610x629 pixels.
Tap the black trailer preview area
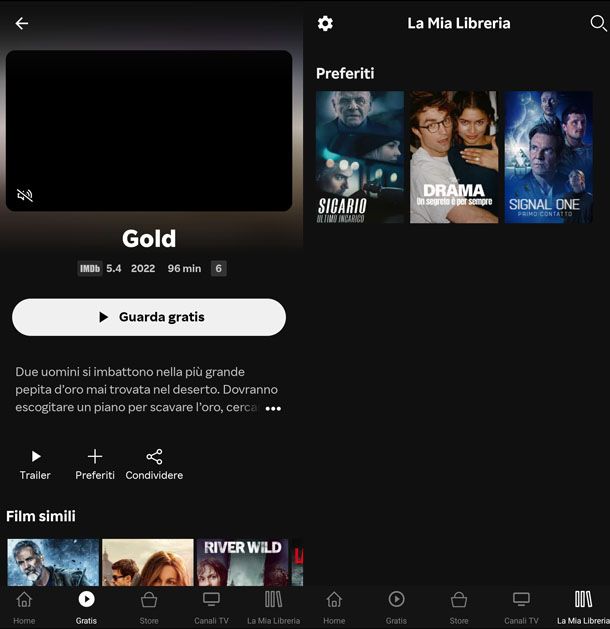point(149,131)
